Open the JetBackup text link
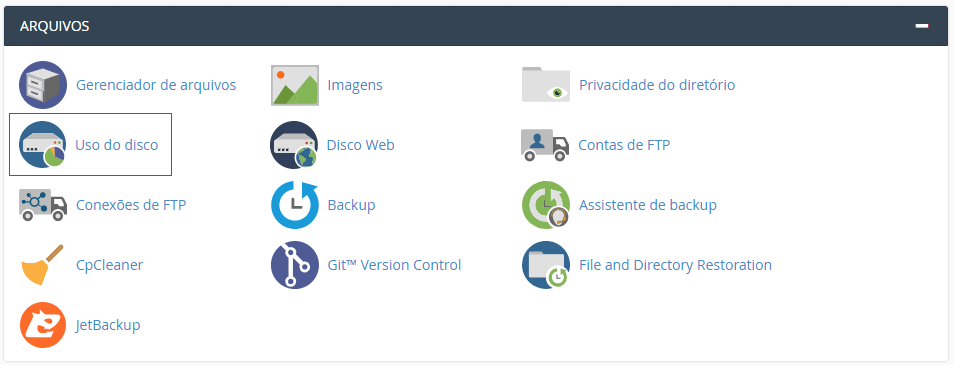The height and width of the screenshot is (365, 954). 108,325
